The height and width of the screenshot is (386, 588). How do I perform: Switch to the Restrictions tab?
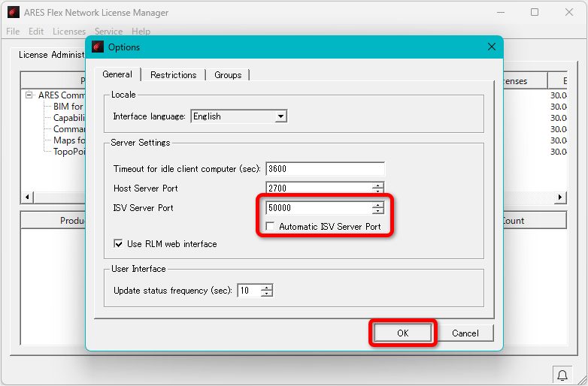point(173,75)
